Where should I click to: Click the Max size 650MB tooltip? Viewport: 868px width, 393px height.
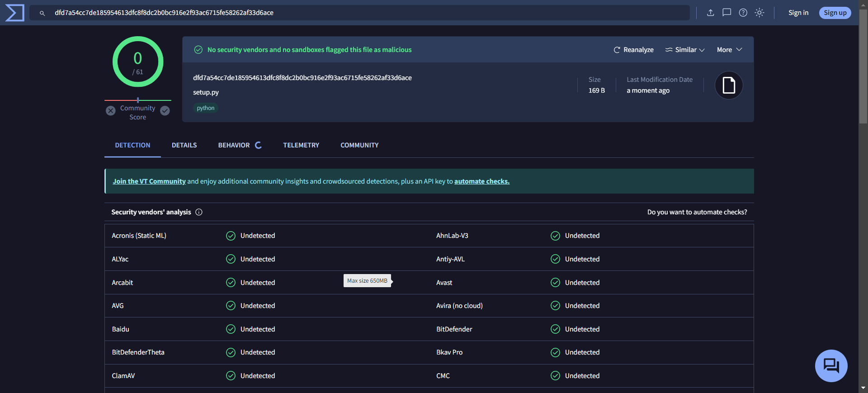pos(367,281)
